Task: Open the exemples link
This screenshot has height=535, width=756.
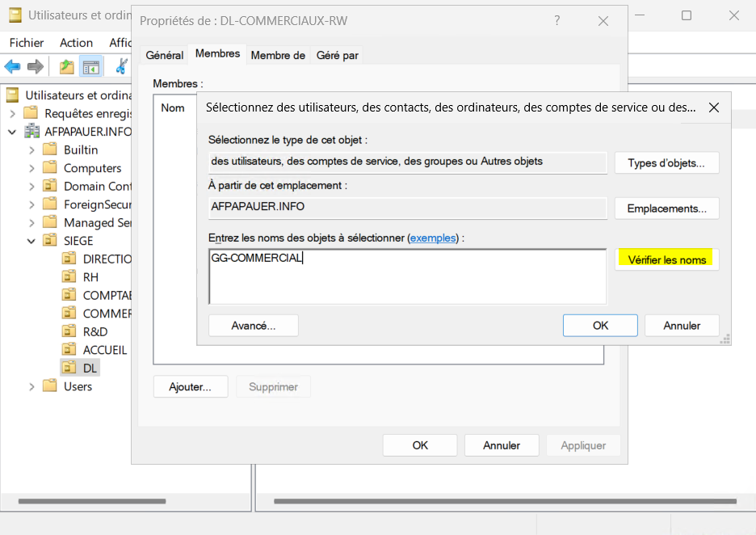Action: point(434,238)
